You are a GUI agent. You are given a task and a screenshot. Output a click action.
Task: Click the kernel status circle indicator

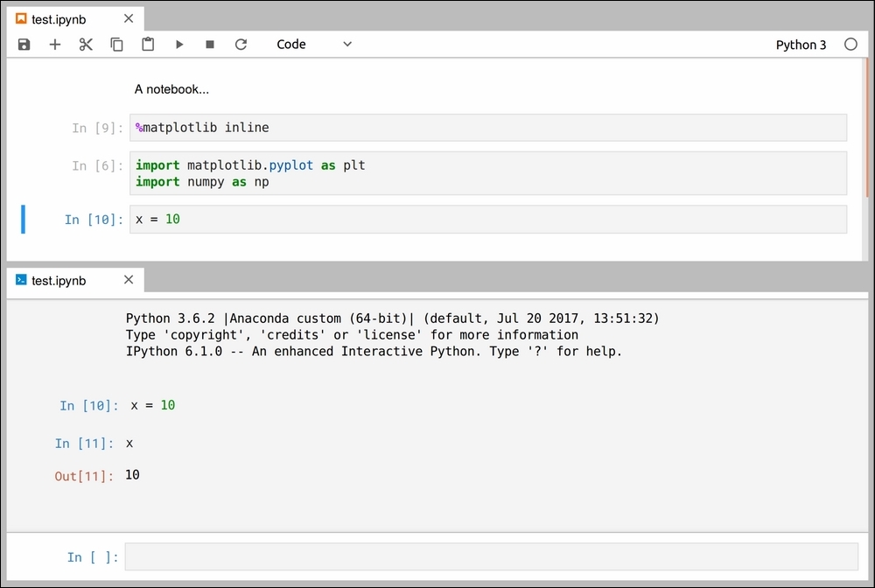pos(850,45)
